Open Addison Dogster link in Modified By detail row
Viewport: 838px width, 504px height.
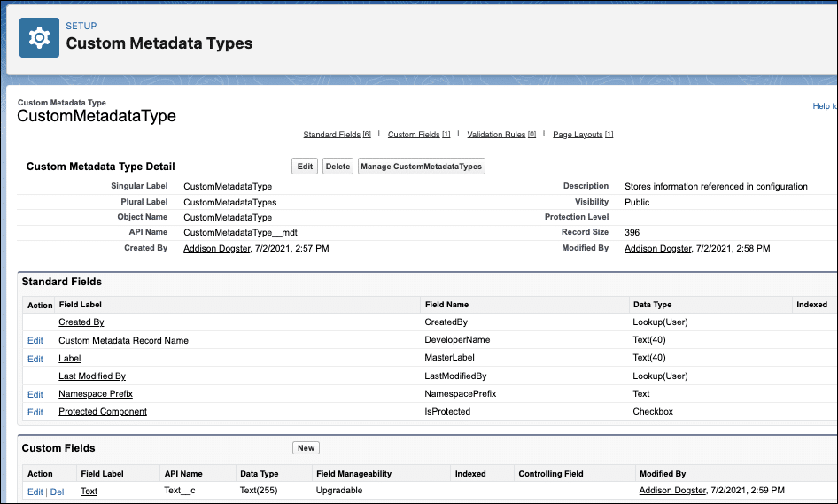(x=658, y=249)
